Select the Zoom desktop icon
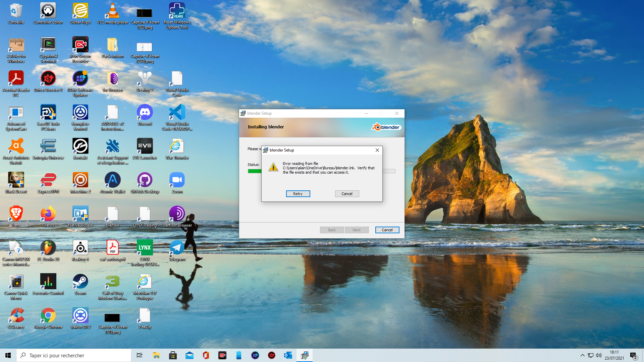This screenshot has width=644, height=362. click(177, 183)
